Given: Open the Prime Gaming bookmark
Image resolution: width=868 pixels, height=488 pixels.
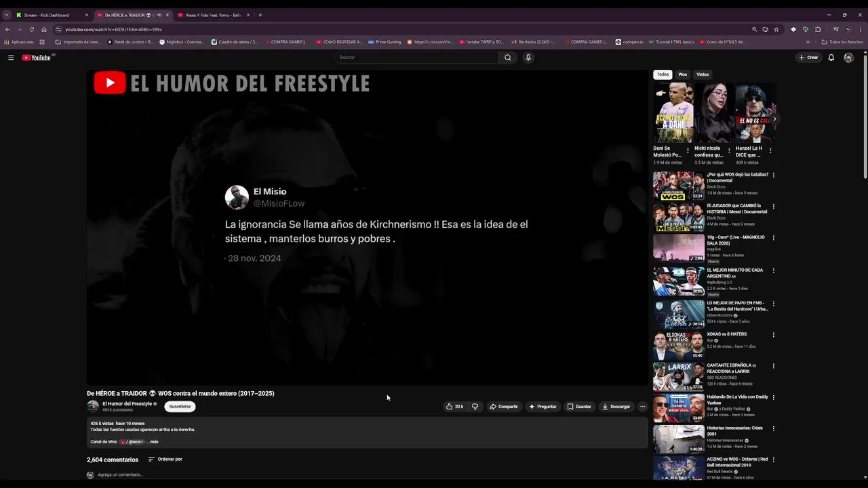Looking at the screenshot, I should pos(384,42).
